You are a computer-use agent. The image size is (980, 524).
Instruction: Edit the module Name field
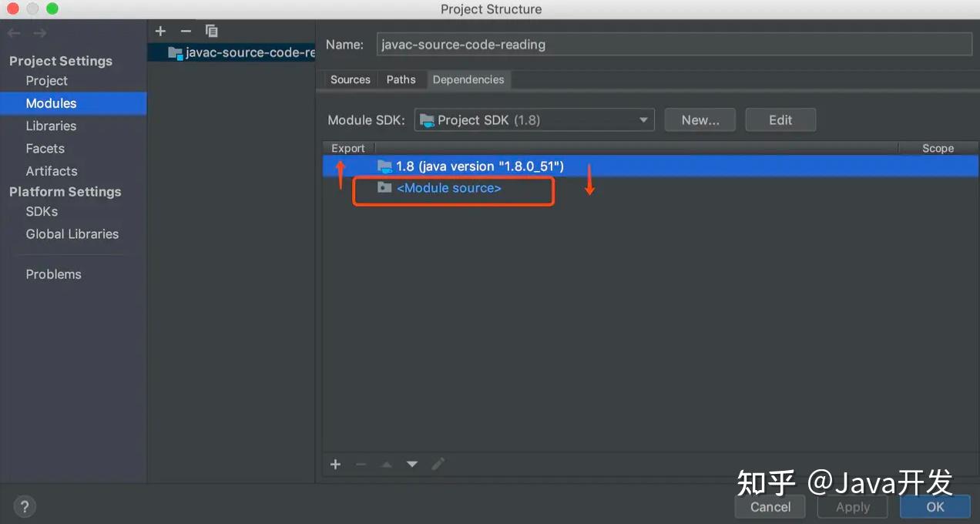674,44
